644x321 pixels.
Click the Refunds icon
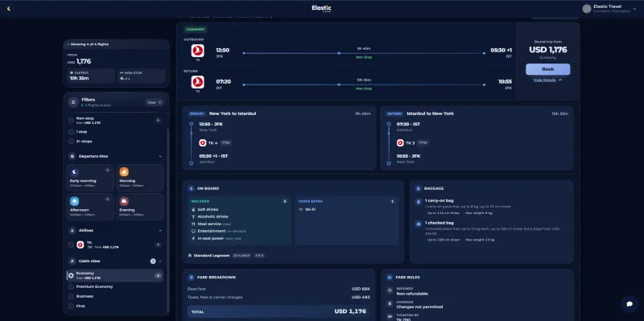tap(390, 290)
